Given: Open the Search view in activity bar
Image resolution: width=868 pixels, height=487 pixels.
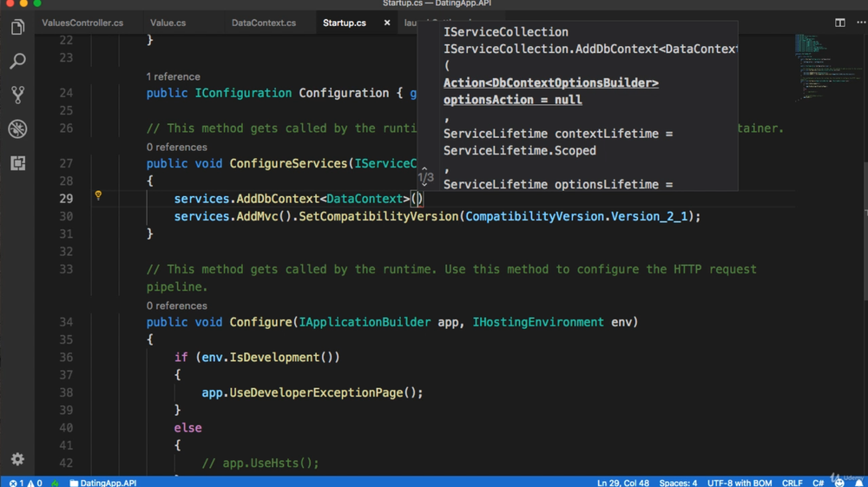Looking at the screenshot, I should (x=17, y=61).
